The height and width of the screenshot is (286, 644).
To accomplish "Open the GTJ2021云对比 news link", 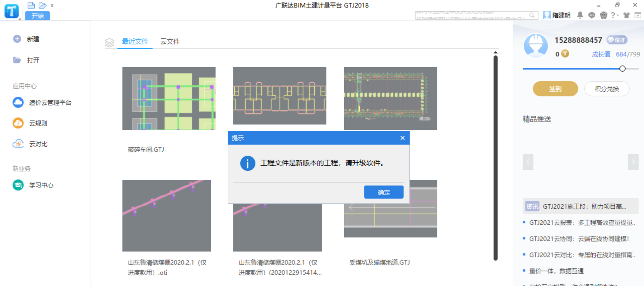I will point(582,255).
